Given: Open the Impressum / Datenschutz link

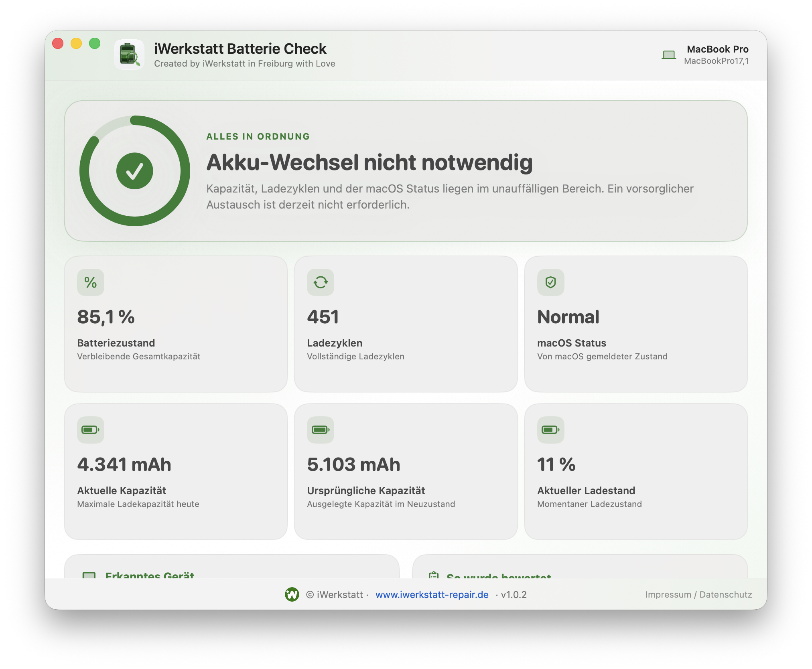Looking at the screenshot, I should [x=698, y=594].
